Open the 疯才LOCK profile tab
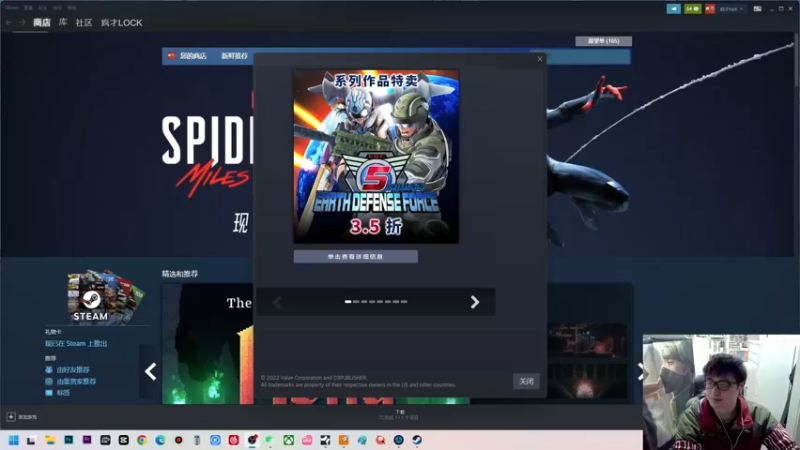 click(x=121, y=22)
